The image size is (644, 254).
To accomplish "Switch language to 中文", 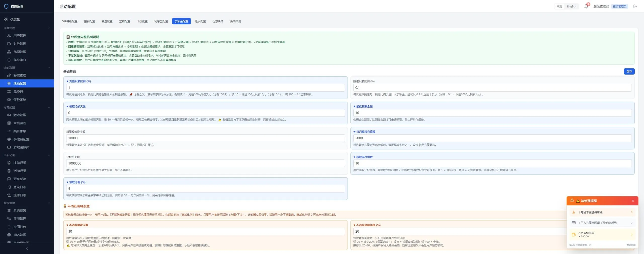I will (x=559, y=7).
